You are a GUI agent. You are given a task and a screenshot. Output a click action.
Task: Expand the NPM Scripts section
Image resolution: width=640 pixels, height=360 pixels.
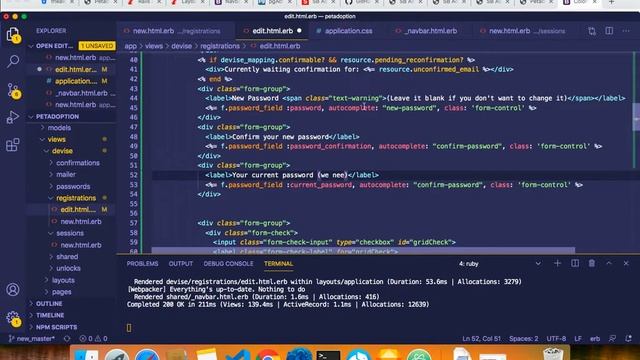(x=56, y=327)
